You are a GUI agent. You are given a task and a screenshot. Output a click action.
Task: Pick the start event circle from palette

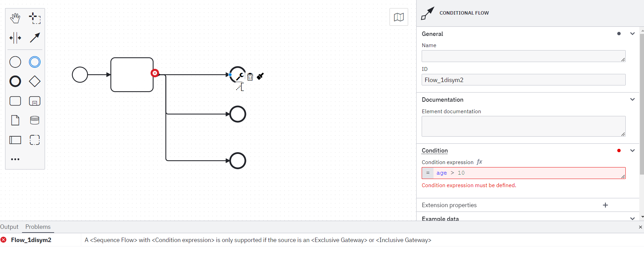tap(15, 62)
